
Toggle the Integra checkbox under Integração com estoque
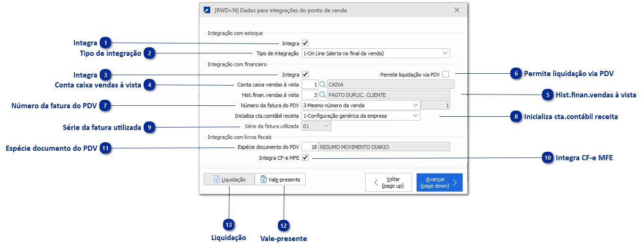(305, 43)
